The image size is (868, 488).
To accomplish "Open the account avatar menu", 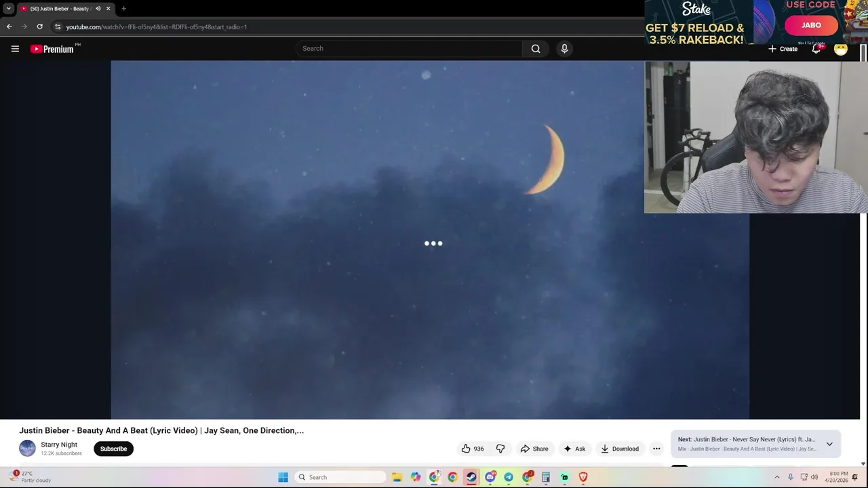I will pos(841,49).
